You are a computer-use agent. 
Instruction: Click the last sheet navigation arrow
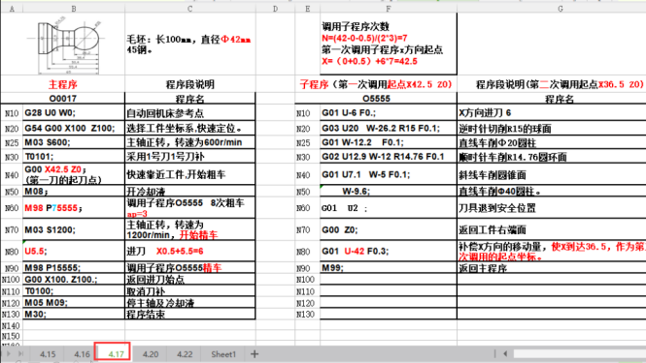[x=21, y=354]
